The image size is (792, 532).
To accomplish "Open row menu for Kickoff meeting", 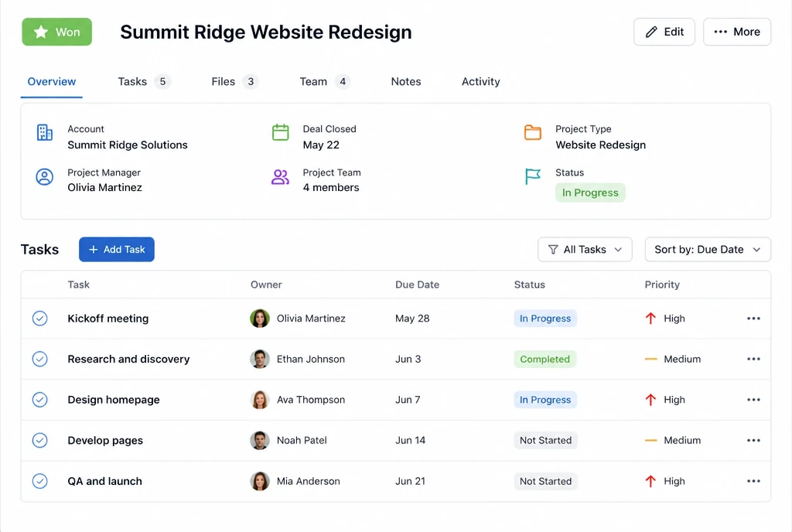I will 753,319.
